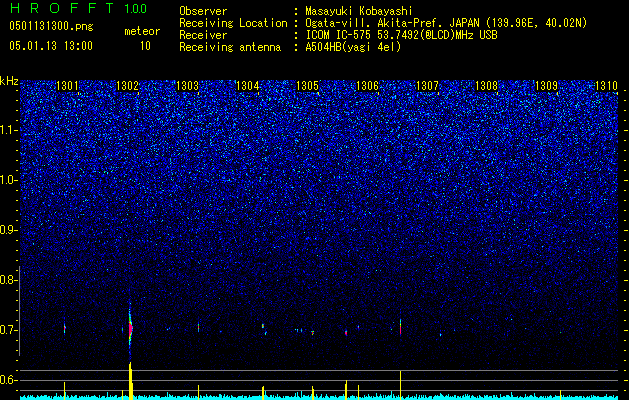
Task: Click the Observer field label
Action: pos(203,11)
